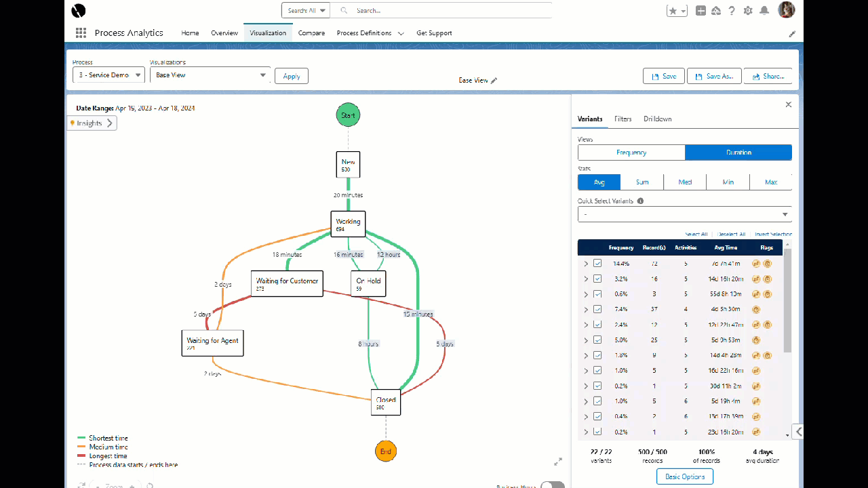Open the Process Definitions tab chevron menu
This screenshot has height=488, width=868.
[401, 33]
